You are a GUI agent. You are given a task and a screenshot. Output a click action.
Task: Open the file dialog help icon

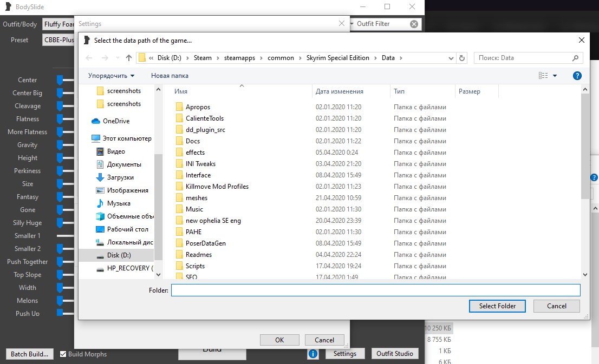(x=577, y=76)
